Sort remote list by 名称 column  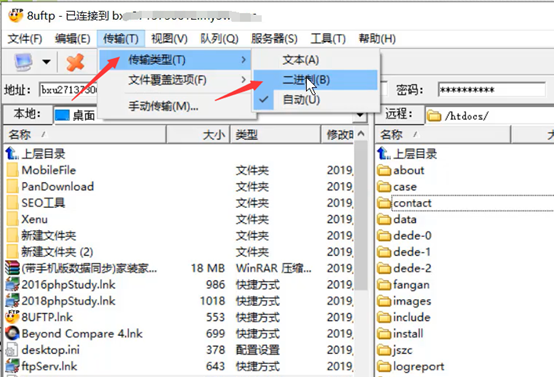tap(443, 134)
